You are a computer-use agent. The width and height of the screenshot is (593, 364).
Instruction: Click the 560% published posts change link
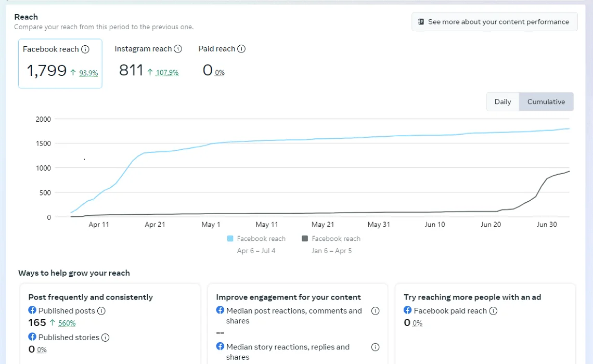coord(67,323)
